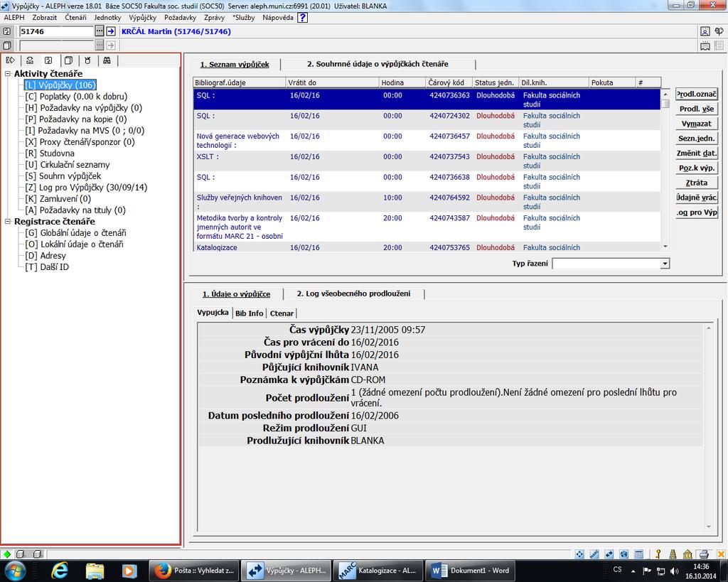This screenshot has width=728, height=582.
Task: Open the Požadavky menu
Action: [180, 18]
